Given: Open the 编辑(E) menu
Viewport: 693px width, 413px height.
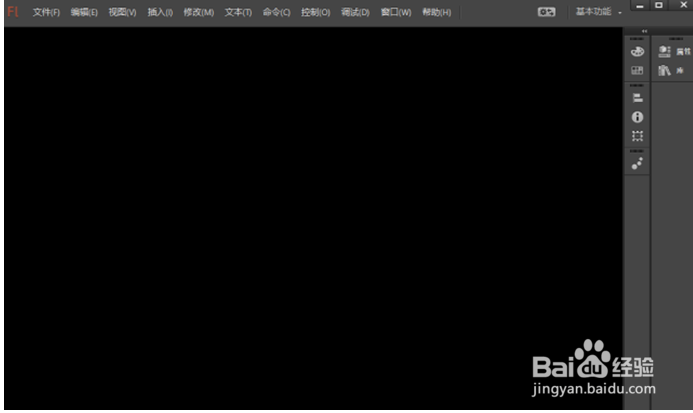Looking at the screenshot, I should pos(84,12).
